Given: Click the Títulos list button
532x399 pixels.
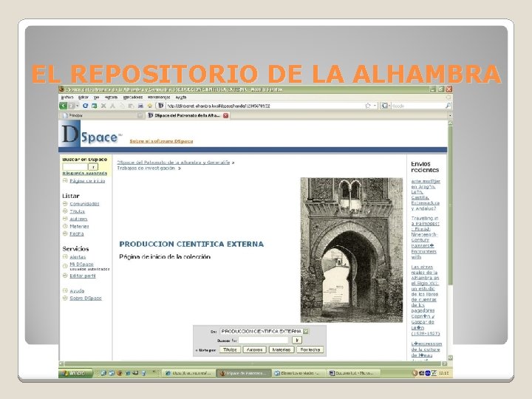Looking at the screenshot, I should coord(230,349).
